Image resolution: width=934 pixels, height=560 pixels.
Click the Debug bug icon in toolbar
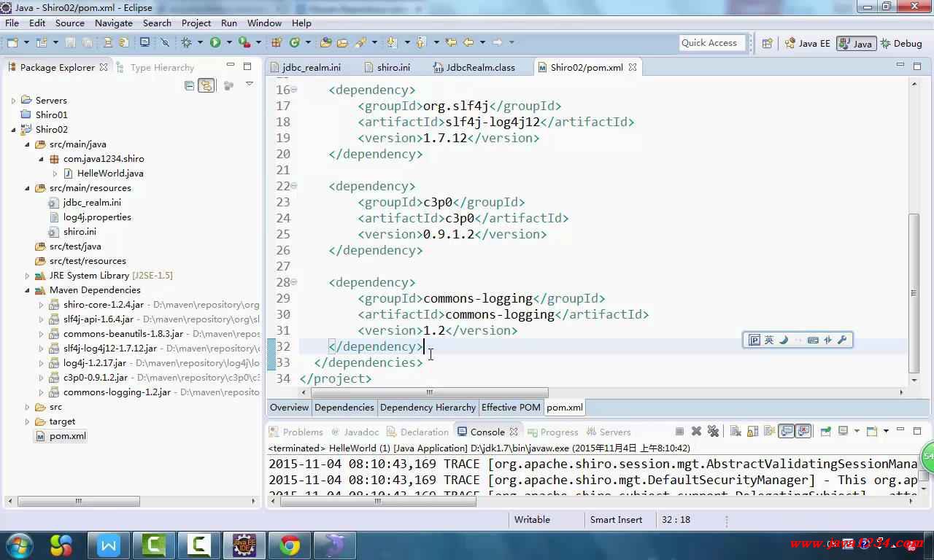point(187,43)
